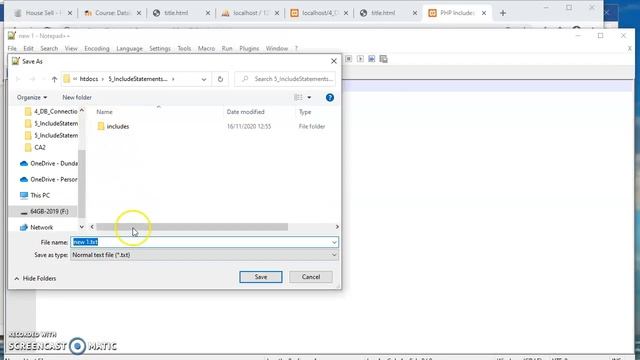Open new browser tab with plus icon
640x360 pixels.
point(503,13)
